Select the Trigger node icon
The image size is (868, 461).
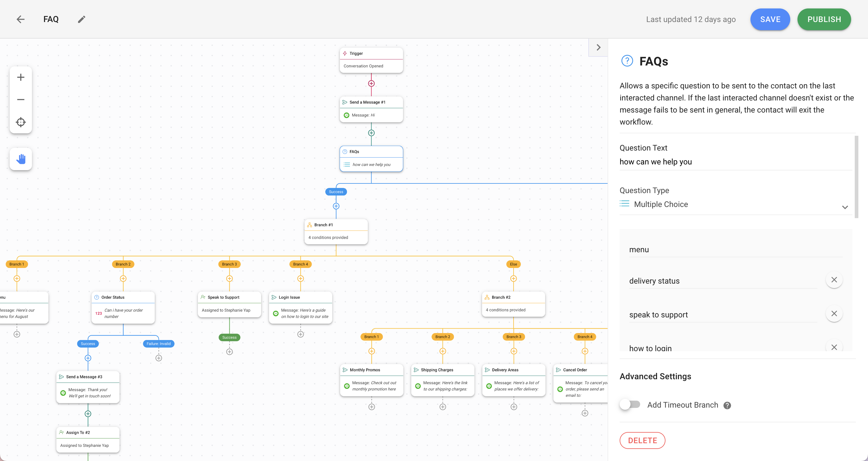[x=345, y=53]
